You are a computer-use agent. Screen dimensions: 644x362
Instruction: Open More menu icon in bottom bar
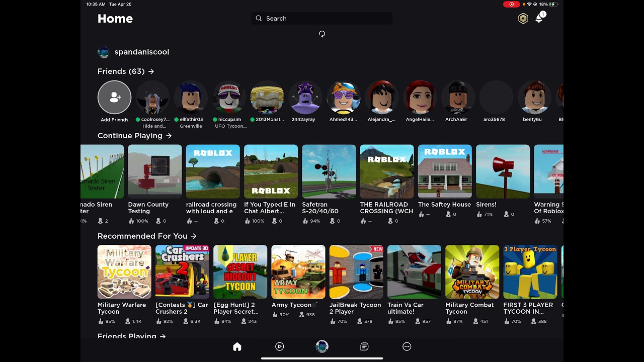click(407, 346)
